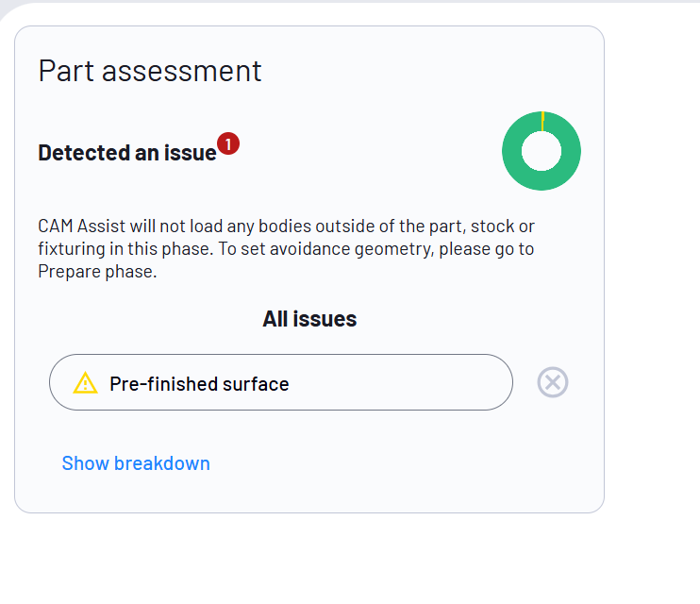Click the number 1 notification badge
Viewport: 700px width, 604px height.
click(228, 143)
